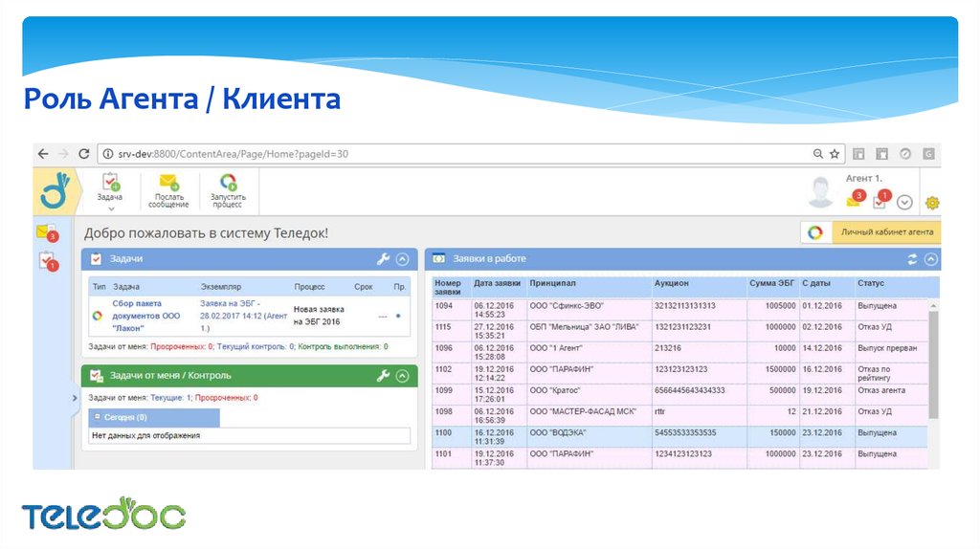
Task: Click Запустить процесс in the toolbar
Action: click(228, 190)
